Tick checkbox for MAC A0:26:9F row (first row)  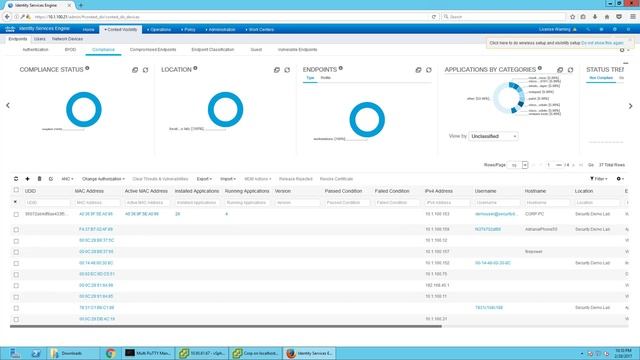click(x=16, y=214)
